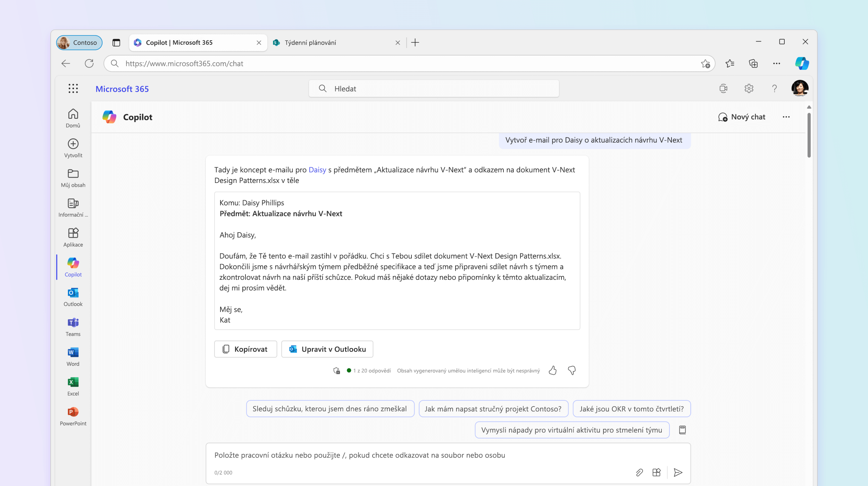Attach a file with the paperclip icon
The image size is (868, 486).
point(639,472)
